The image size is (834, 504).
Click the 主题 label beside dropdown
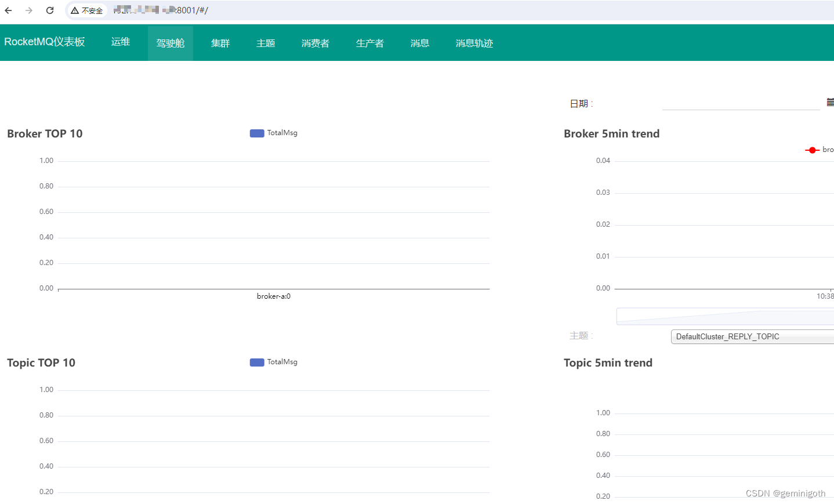(x=581, y=335)
